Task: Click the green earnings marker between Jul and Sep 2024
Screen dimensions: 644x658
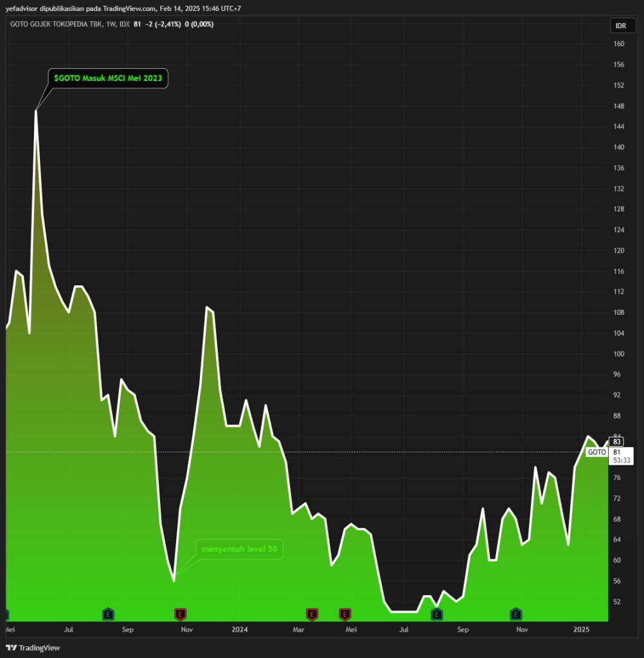Action: (x=436, y=614)
